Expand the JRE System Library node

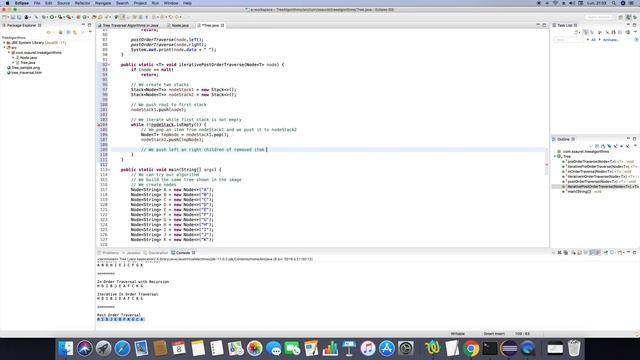(4, 42)
